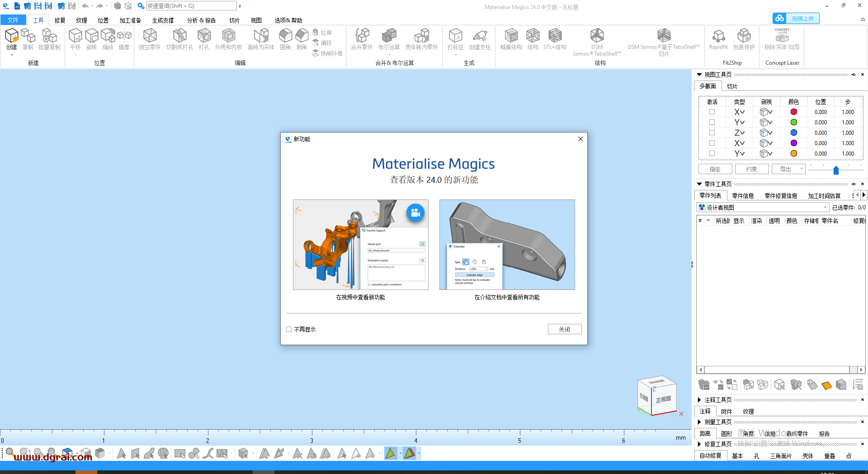Click the green section color swatch
The image size is (868, 474).
tap(793, 122)
